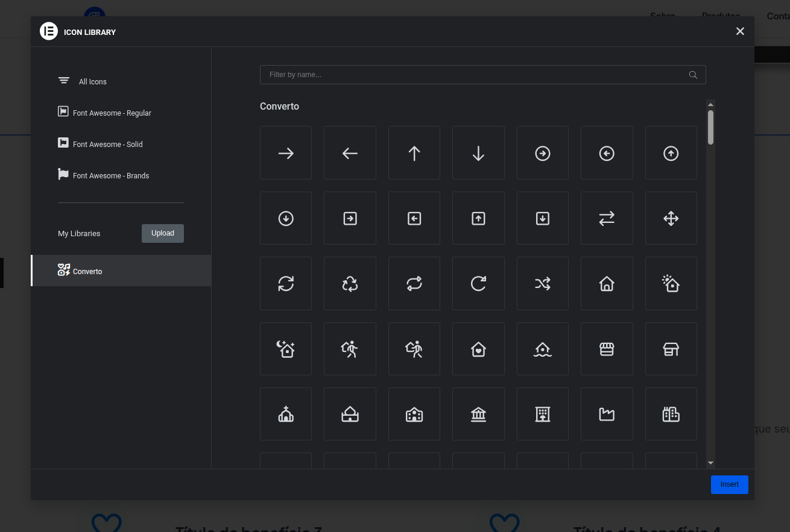Click the search magnifier icon
Viewport: 790px width, 532px height.
(x=693, y=75)
